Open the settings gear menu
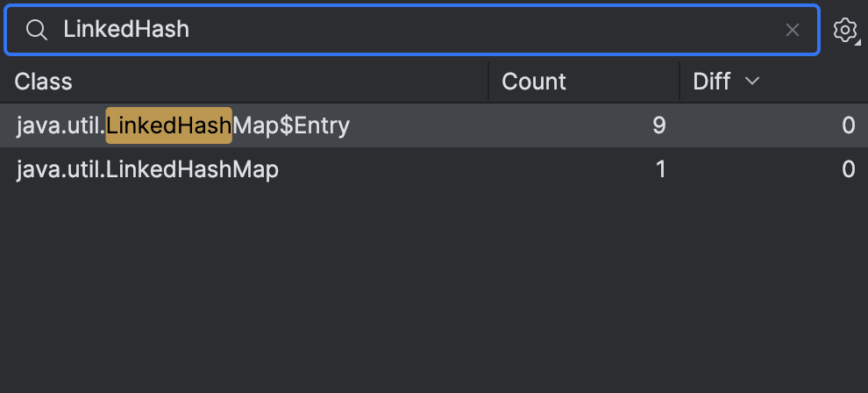This screenshot has height=393, width=868. 844,31
